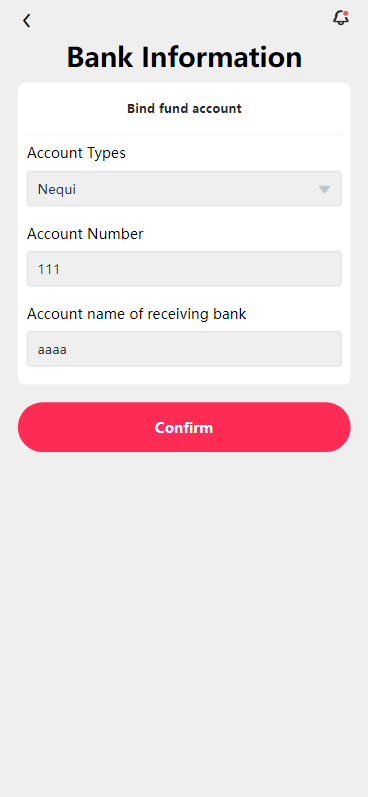
Task: Expand the Account Types dropdown arrow
Action: [324, 189]
